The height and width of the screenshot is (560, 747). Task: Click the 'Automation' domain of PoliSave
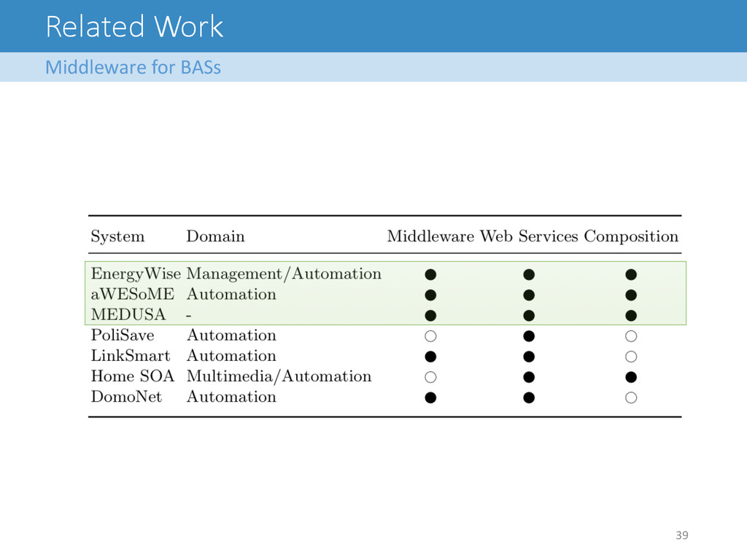[x=231, y=335]
